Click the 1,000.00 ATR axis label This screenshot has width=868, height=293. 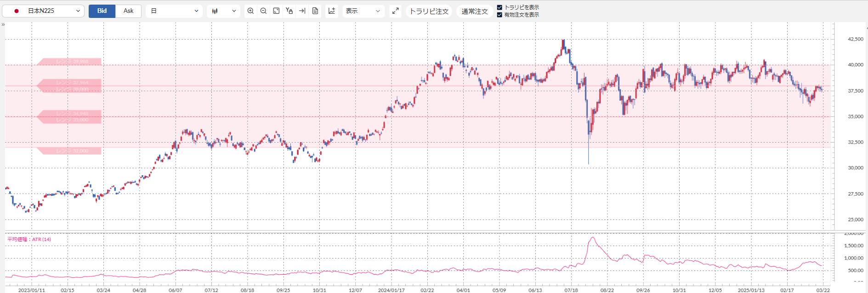(x=854, y=258)
